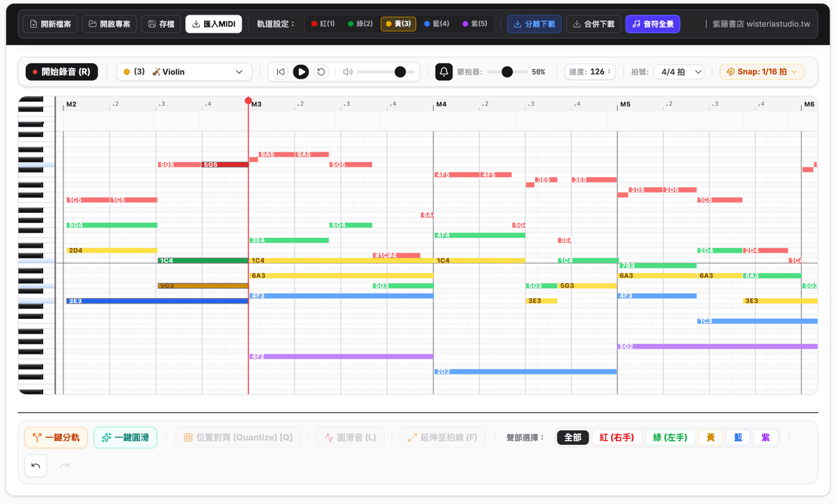836x504 pixels.
Task: Click the 音符全景 purple button
Action: point(653,24)
